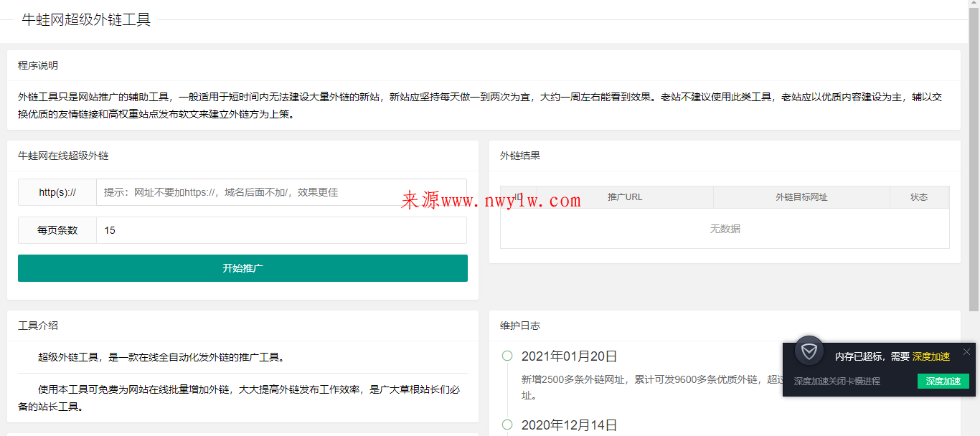This screenshot has height=436, width=980.
Task: Click the http(s):// prefix label
Action: coord(57,191)
